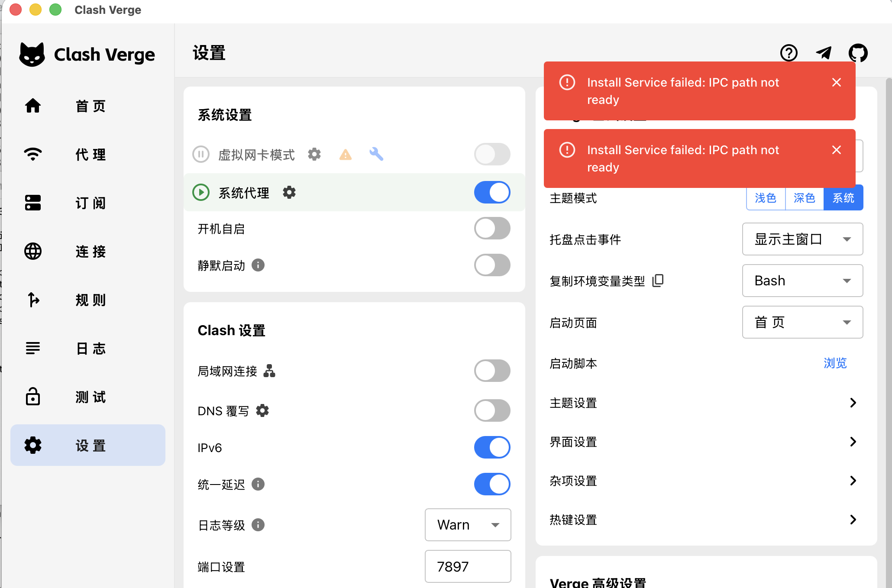Image resolution: width=892 pixels, height=588 pixels.
Task: Open the GitHub repository icon
Action: 858,53
